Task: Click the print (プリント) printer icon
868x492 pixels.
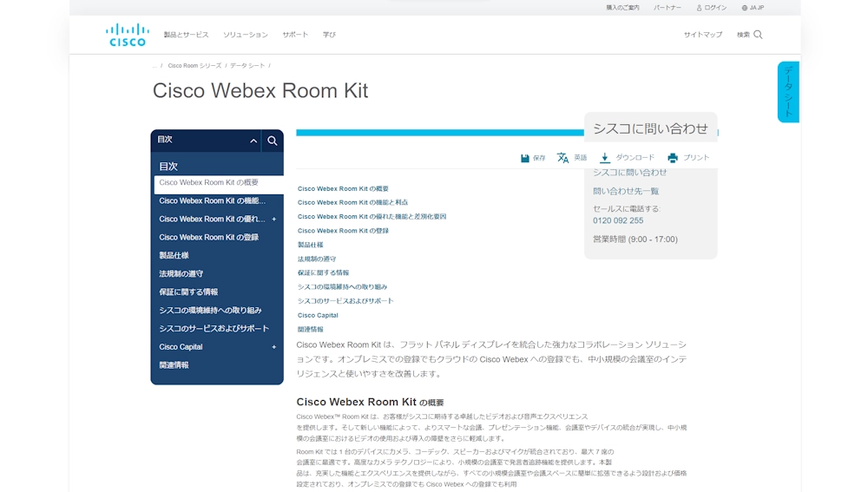Action: tap(673, 158)
